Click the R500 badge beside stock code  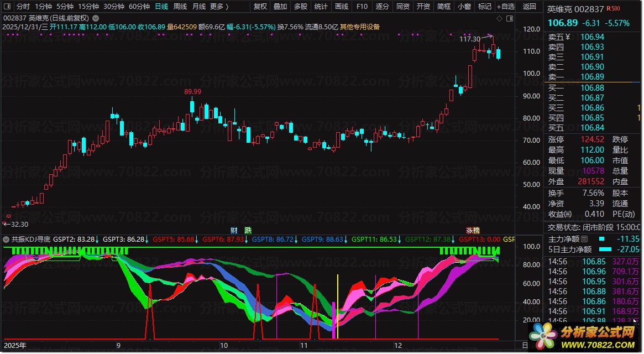[614, 8]
